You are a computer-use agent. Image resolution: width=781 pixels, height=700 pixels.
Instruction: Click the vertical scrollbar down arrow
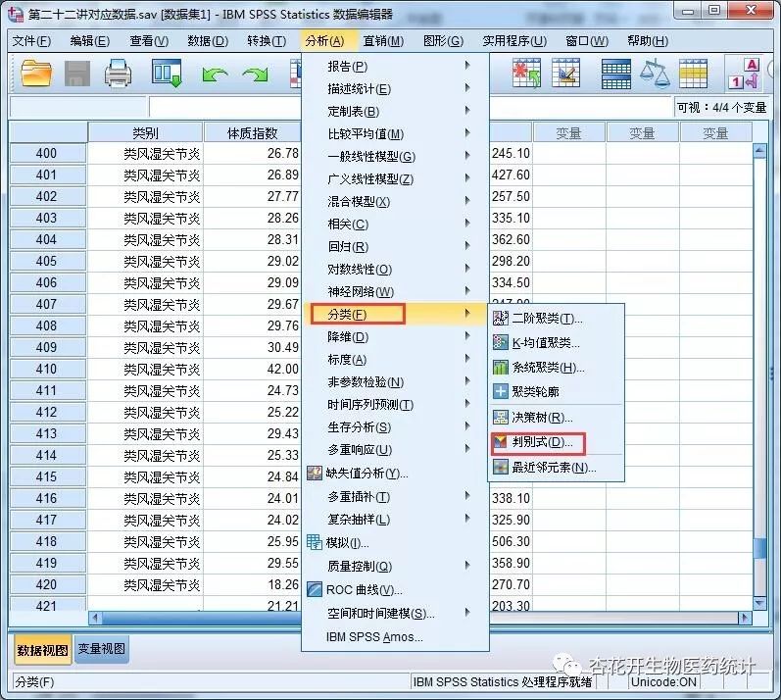[x=759, y=603]
